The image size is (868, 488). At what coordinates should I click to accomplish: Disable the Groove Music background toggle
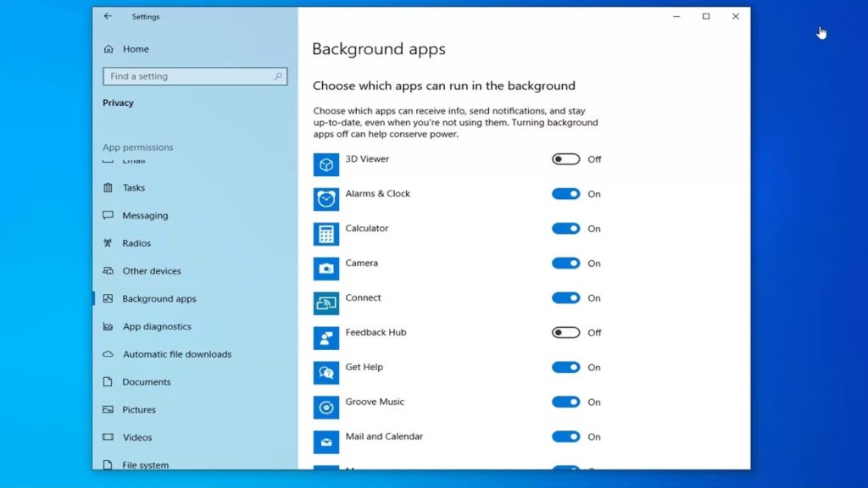click(566, 402)
